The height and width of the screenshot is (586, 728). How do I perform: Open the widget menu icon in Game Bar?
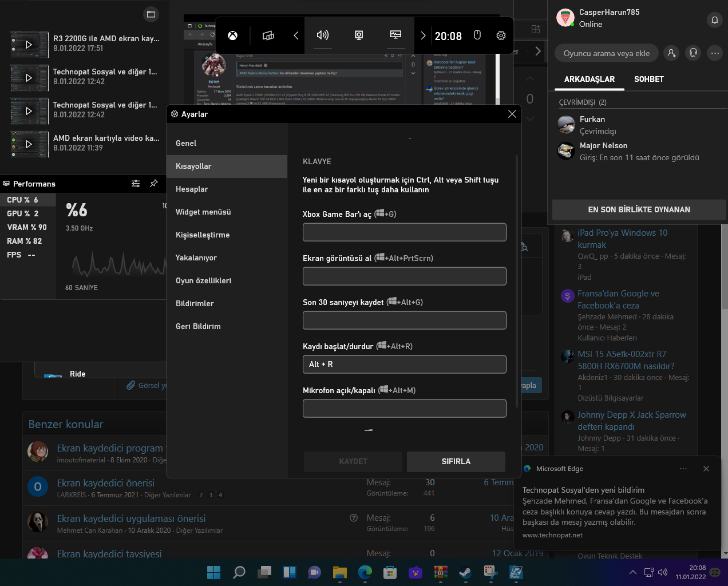click(268, 35)
